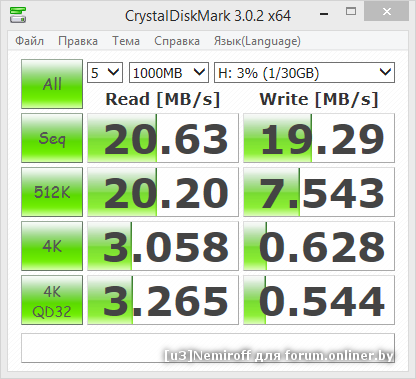Start the 512K random test

pyautogui.click(x=52, y=192)
